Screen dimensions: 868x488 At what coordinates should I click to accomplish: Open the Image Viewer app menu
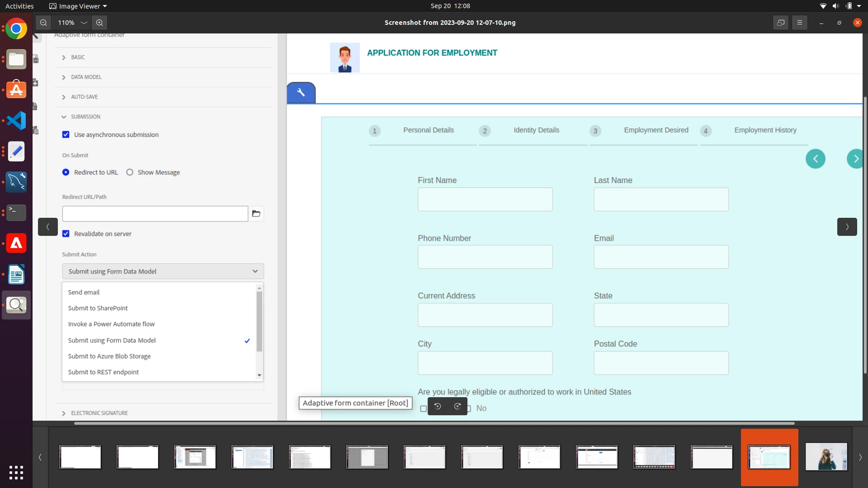(x=78, y=6)
